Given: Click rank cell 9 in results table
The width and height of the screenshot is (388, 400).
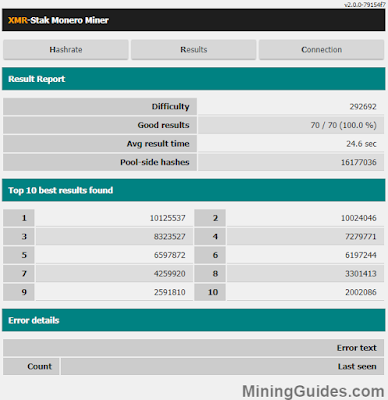Looking at the screenshot, I should click(x=19, y=292).
